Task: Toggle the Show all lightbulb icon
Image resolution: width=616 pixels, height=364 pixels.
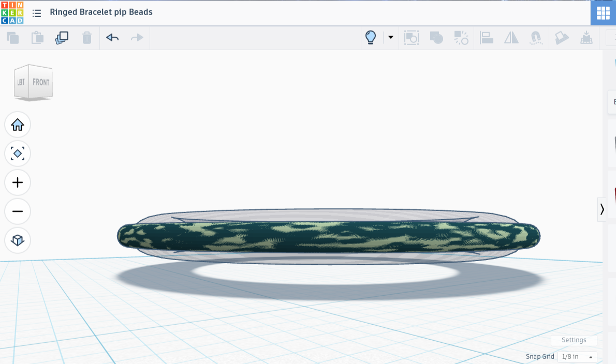Action: [x=371, y=38]
